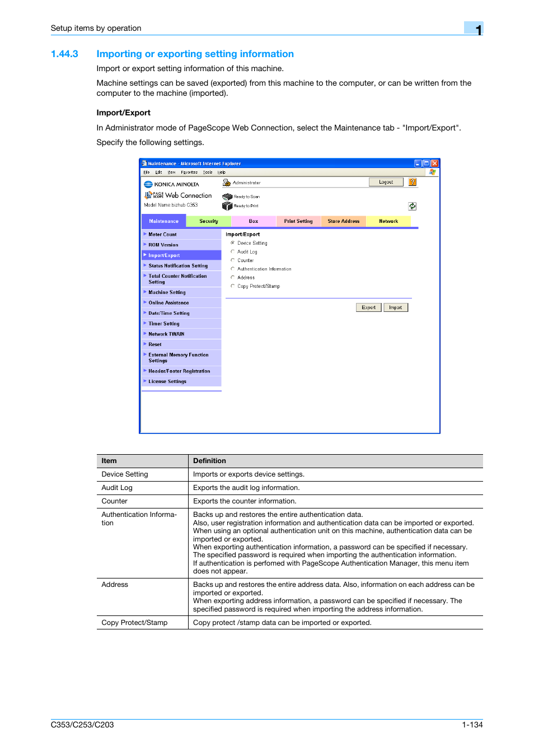
Task: Switch to the Print Setting tab
Action: coord(298,221)
